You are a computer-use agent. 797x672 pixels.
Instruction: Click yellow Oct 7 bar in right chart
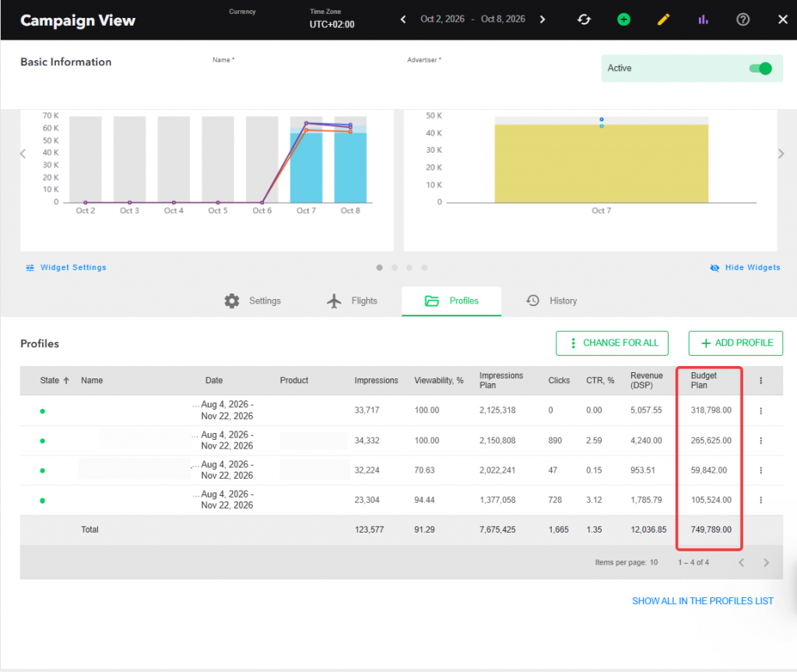pyautogui.click(x=602, y=164)
